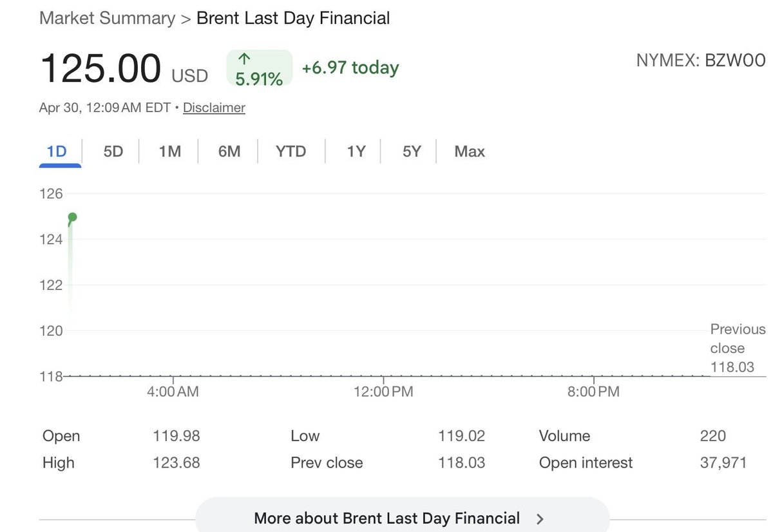Click the green up-arrow percentage badge
This screenshot has height=532, width=773.
point(259,68)
